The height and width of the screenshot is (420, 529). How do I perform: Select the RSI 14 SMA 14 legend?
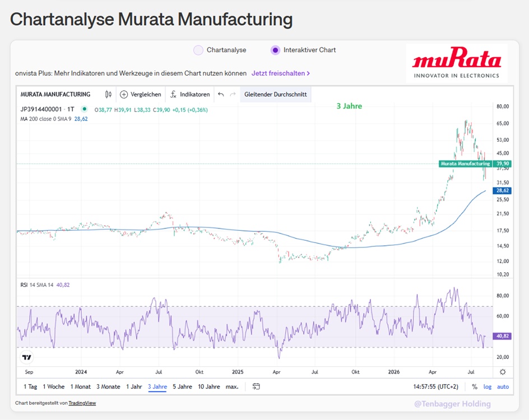point(45,285)
